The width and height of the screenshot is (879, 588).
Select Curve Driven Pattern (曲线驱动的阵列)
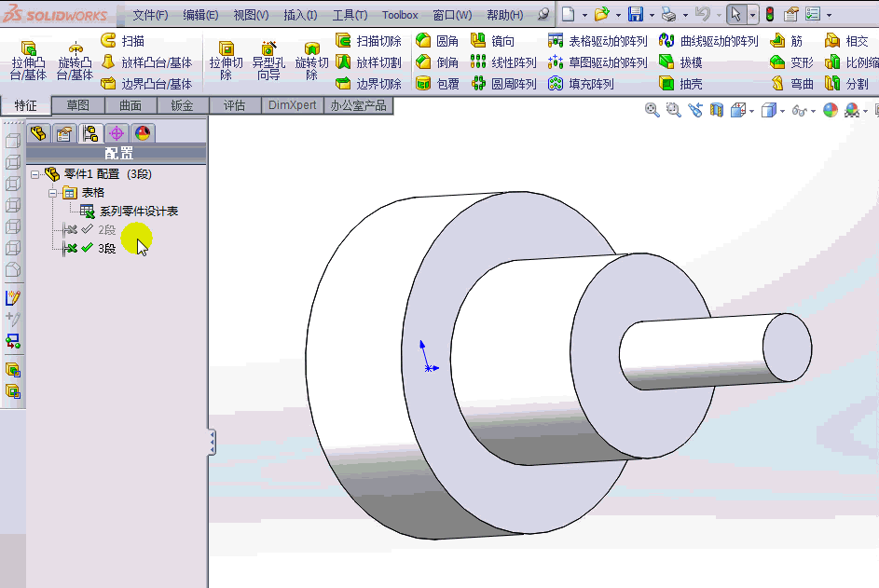pos(708,40)
